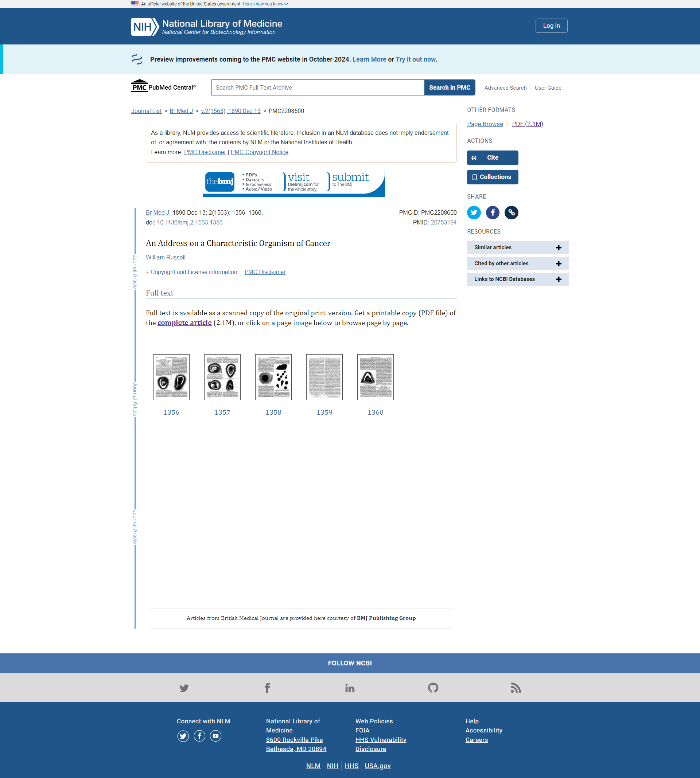Open FOIA footer link

click(362, 731)
